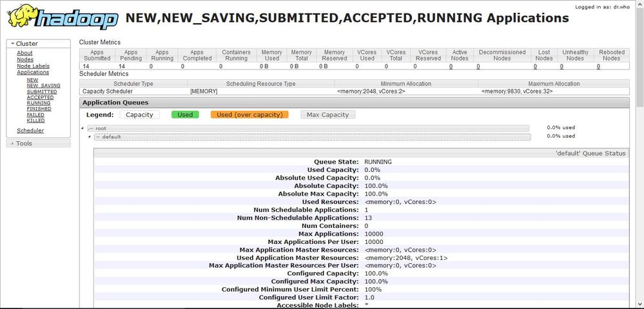
Task: Click the Maximum Allocation value cell
Action: pyautogui.click(x=554, y=91)
